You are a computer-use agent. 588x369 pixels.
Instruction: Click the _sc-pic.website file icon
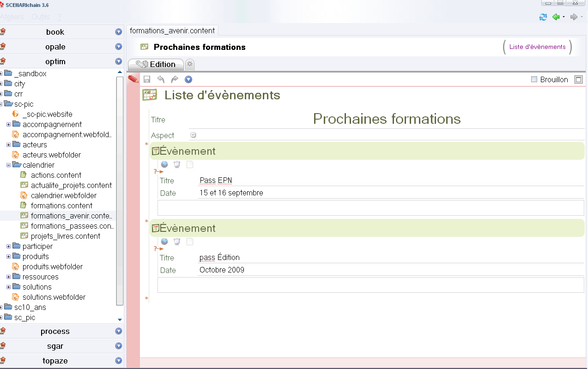[15, 114]
